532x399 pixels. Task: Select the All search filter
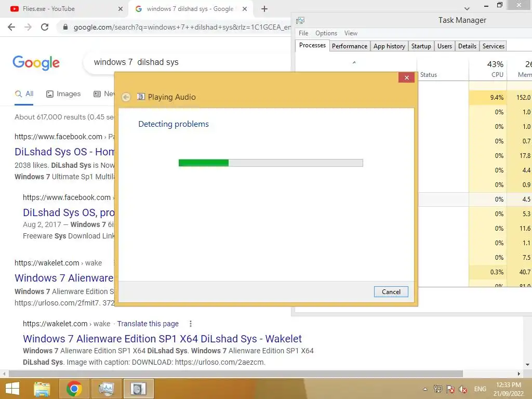[x=24, y=94]
